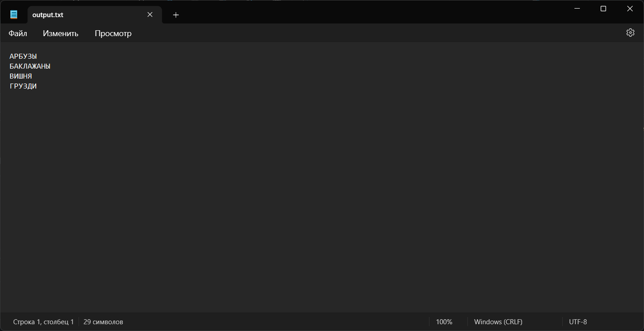Viewport: 644px width, 331px height.
Task: Minimize the Notepad window
Action: [x=577, y=9]
